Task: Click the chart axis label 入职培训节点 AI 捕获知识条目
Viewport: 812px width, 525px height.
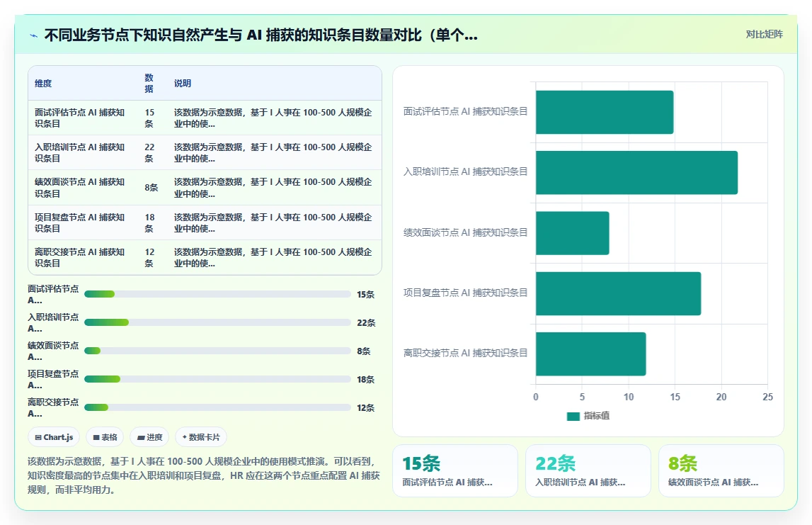Action: point(465,171)
